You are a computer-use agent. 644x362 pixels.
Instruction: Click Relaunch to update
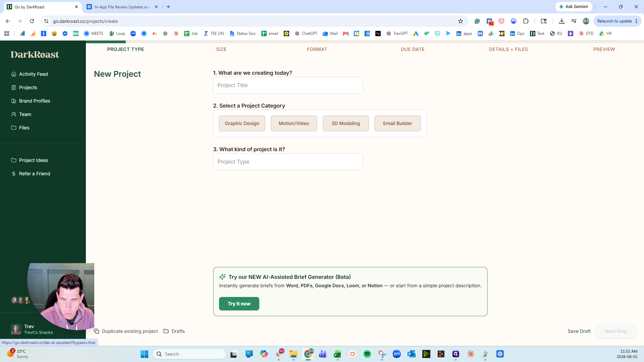click(617, 21)
